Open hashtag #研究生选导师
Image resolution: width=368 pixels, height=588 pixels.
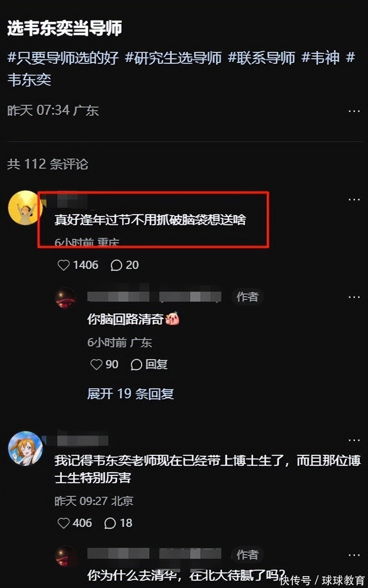point(174,58)
